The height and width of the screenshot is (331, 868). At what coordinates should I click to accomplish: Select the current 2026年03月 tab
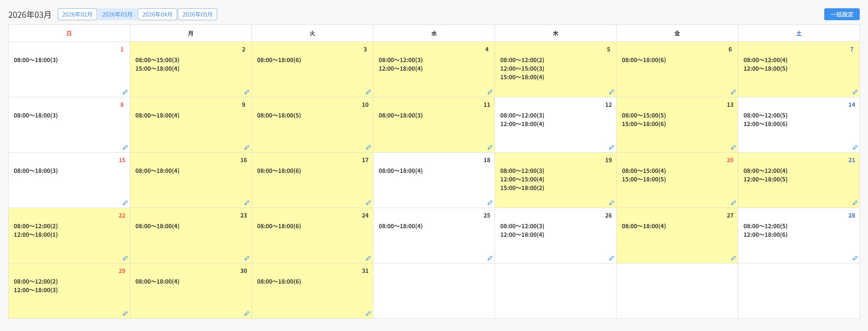point(117,14)
